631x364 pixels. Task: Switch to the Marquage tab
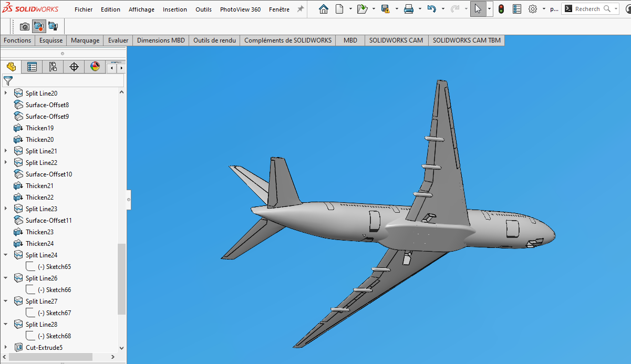point(85,40)
